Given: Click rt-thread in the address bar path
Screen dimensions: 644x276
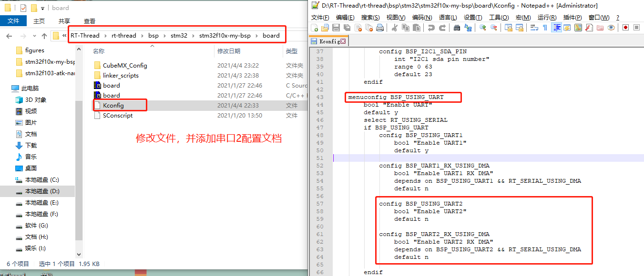Looking at the screenshot, I should (x=124, y=36).
